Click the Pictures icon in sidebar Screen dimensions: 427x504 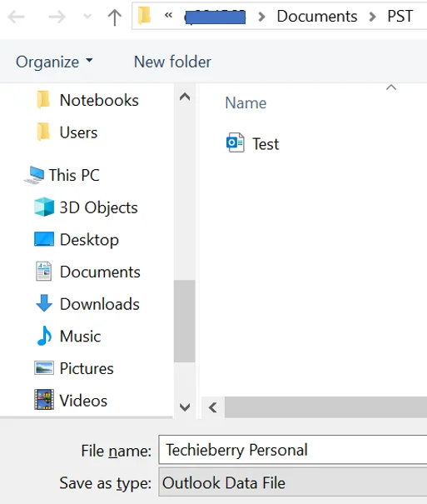point(44,367)
